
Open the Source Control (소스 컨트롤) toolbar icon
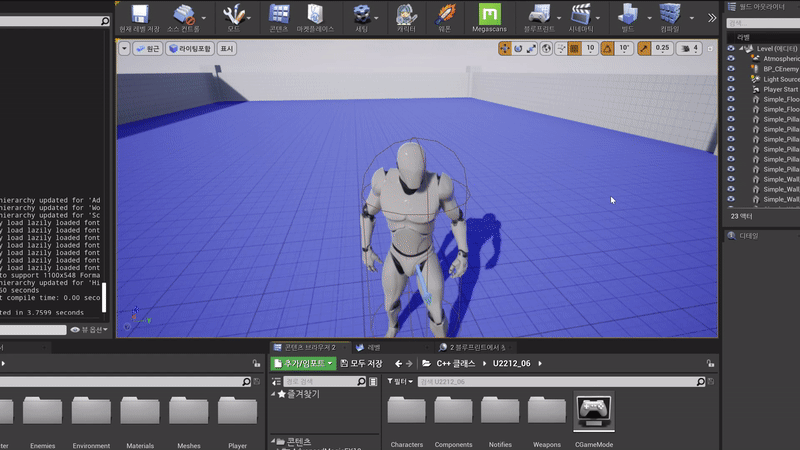tap(184, 14)
